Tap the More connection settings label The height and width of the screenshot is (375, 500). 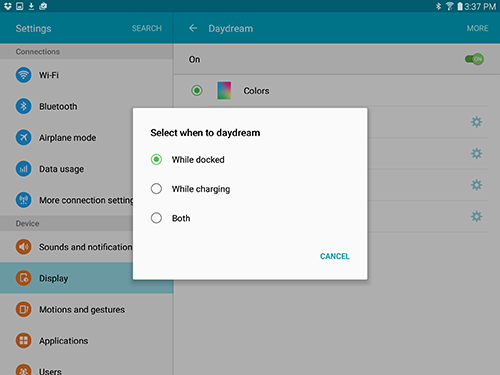(86, 200)
